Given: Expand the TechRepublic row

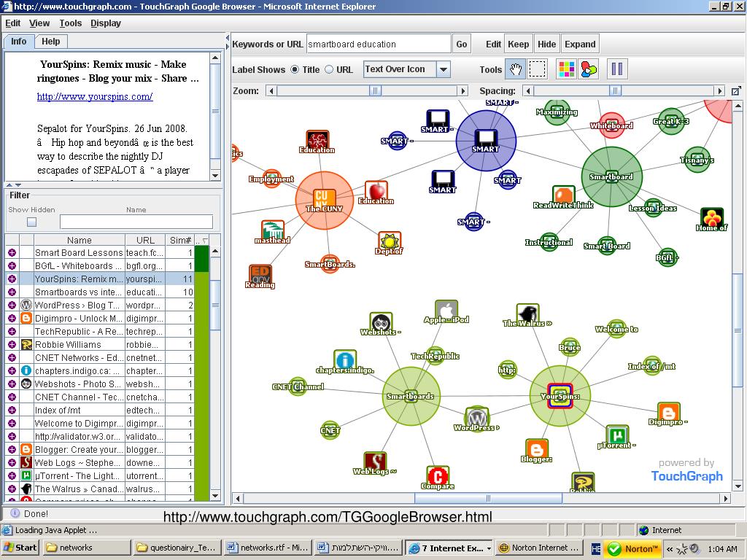Looking at the screenshot, I should (x=12, y=332).
